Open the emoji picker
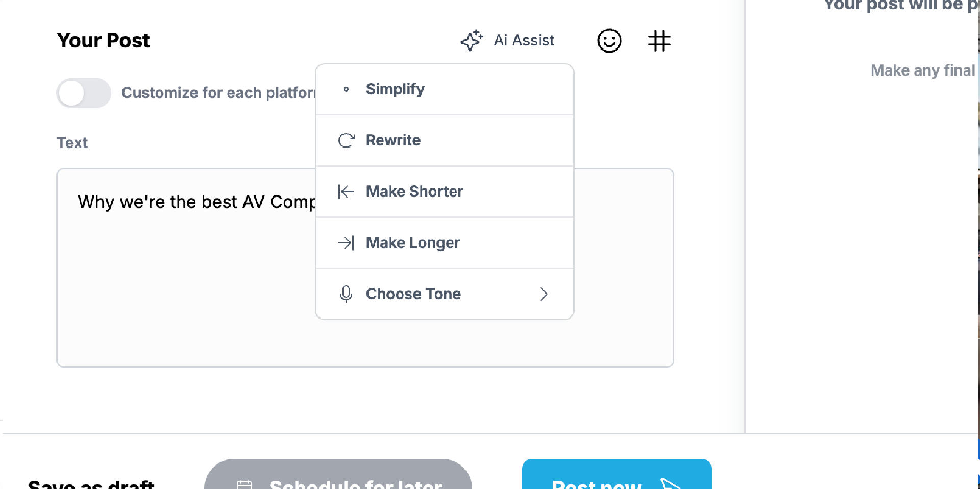The image size is (980, 489). [x=609, y=41]
